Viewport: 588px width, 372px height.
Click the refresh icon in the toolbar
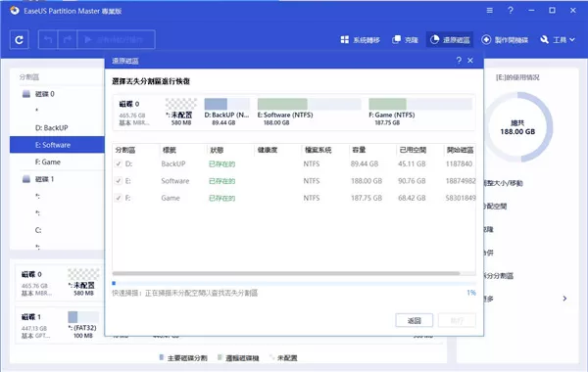[x=20, y=40]
